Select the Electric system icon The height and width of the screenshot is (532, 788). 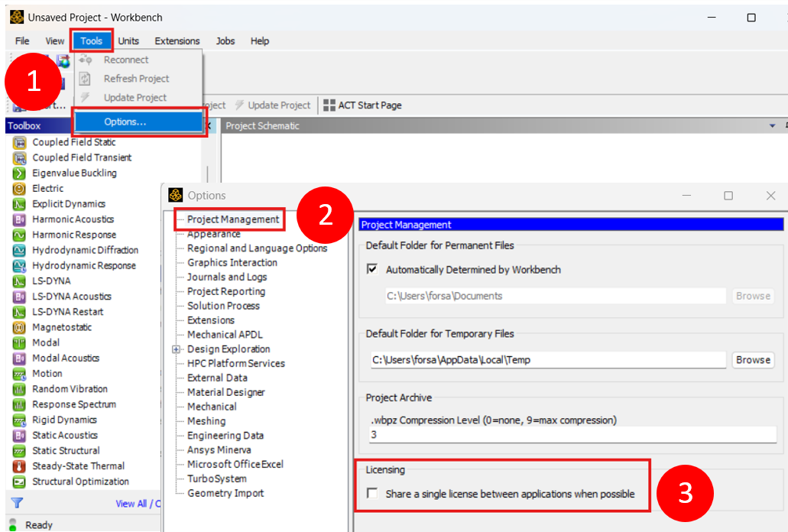[x=19, y=189]
